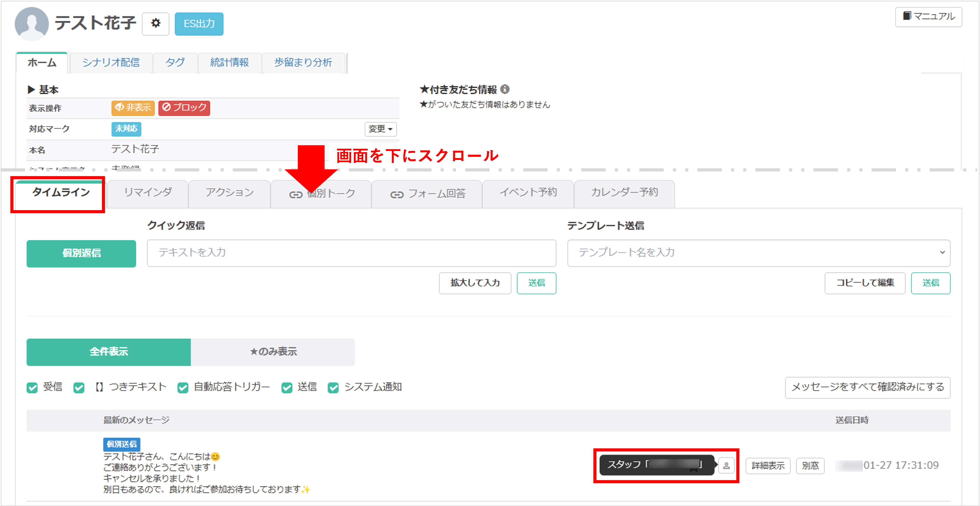
Task: Click the 非表示 hide icon button
Action: [133, 108]
